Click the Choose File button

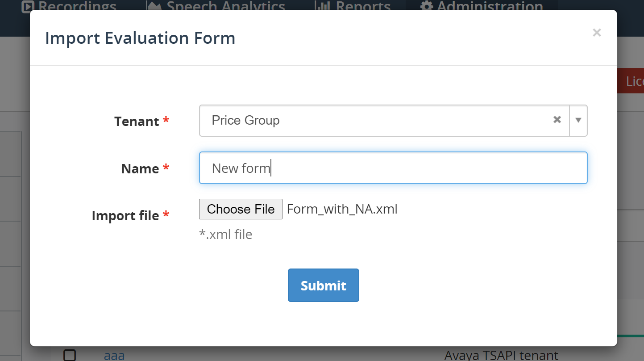tap(241, 209)
